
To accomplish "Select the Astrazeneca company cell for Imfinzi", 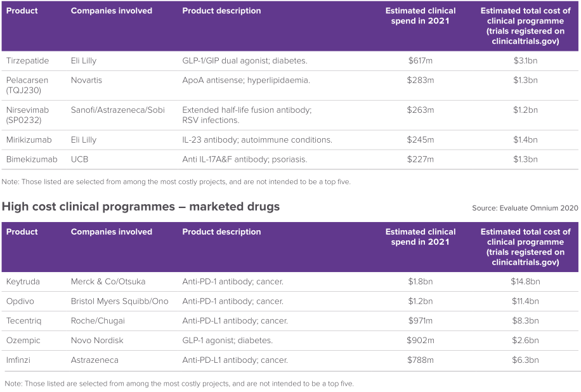I will tap(95, 360).
